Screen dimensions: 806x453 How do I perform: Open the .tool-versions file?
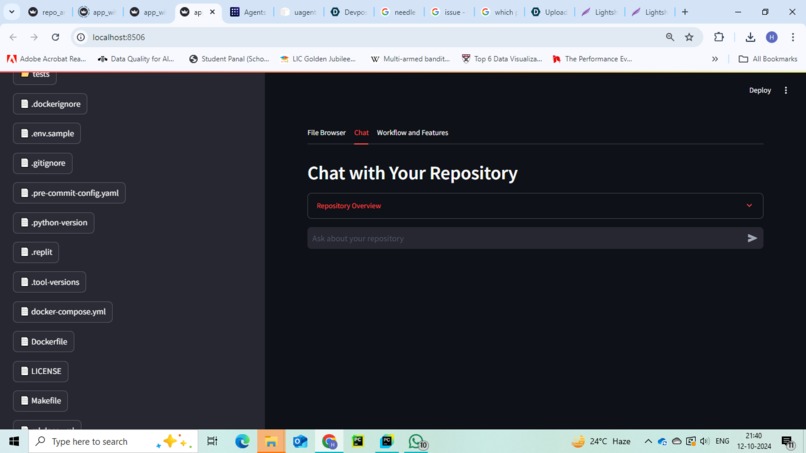pos(49,282)
